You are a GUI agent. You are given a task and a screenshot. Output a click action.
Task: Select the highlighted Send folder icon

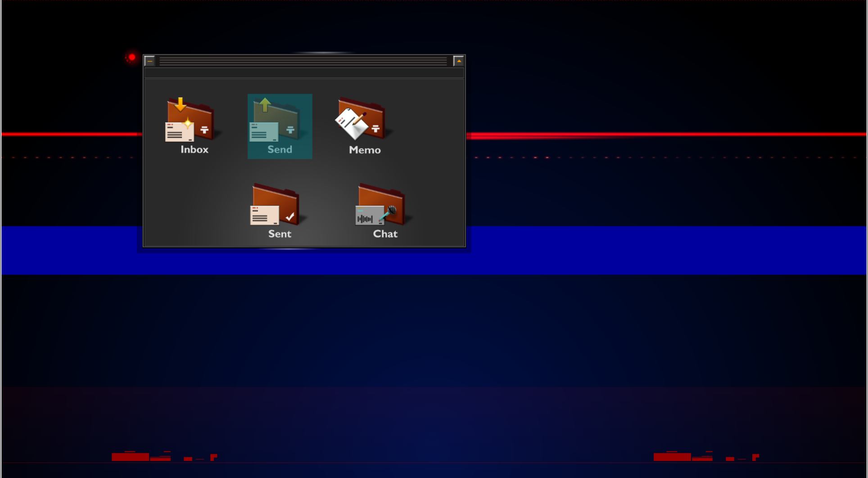[280, 126]
